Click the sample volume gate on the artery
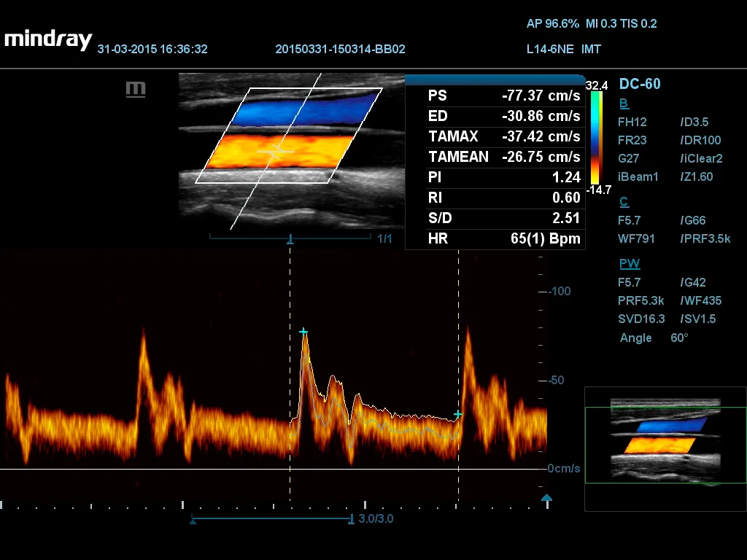The width and height of the screenshot is (747, 560). pos(275,152)
